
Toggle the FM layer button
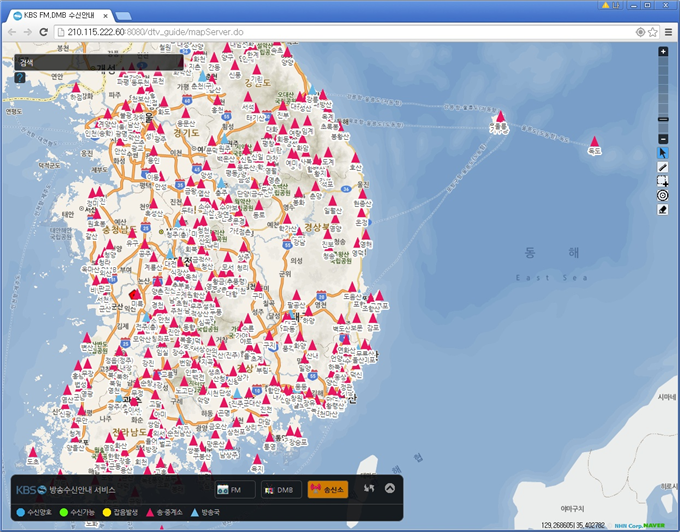coord(235,490)
